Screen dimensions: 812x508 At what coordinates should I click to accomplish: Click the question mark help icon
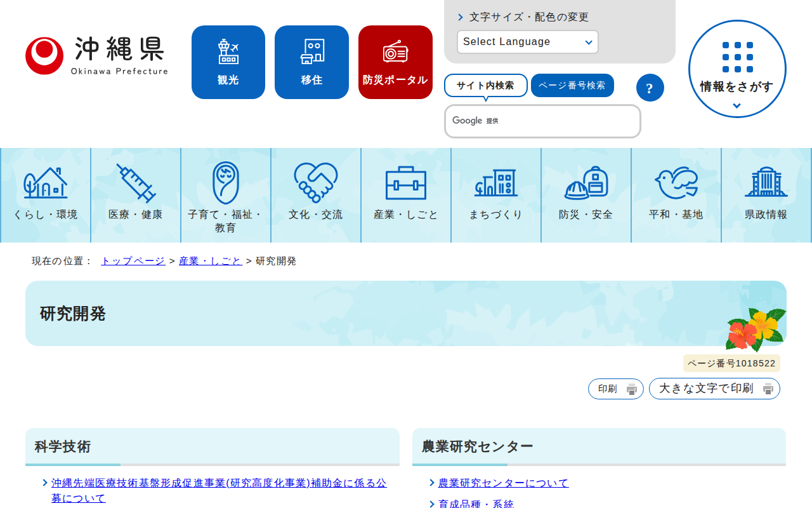[650, 88]
